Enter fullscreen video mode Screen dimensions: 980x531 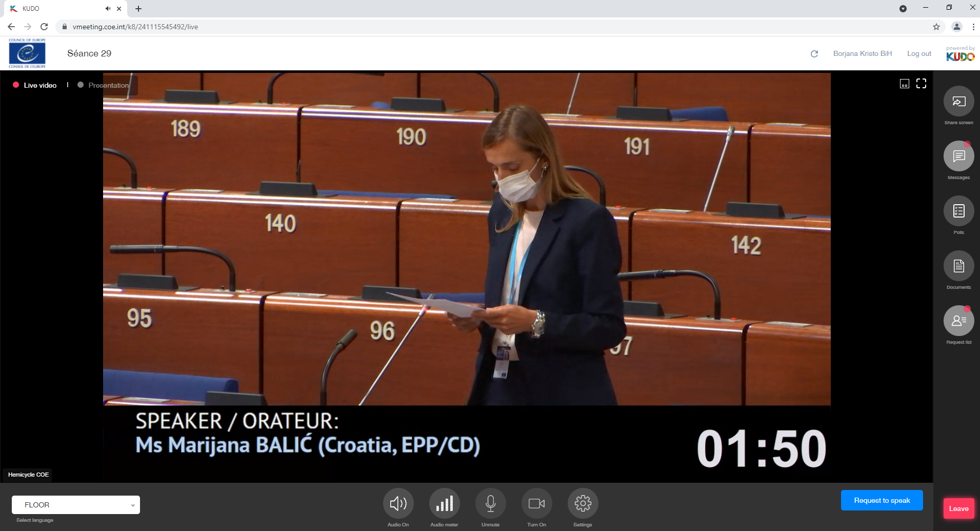(x=921, y=84)
